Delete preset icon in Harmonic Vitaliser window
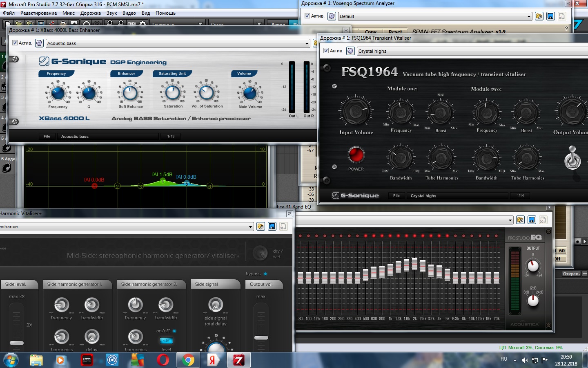Viewport: 588px width, 368px height. click(x=283, y=226)
